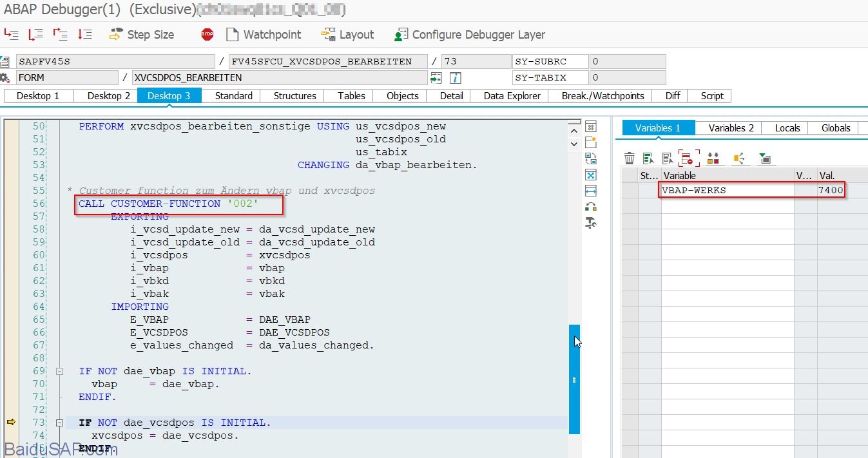Click the green select-all rows icon

pyautogui.click(x=649, y=158)
